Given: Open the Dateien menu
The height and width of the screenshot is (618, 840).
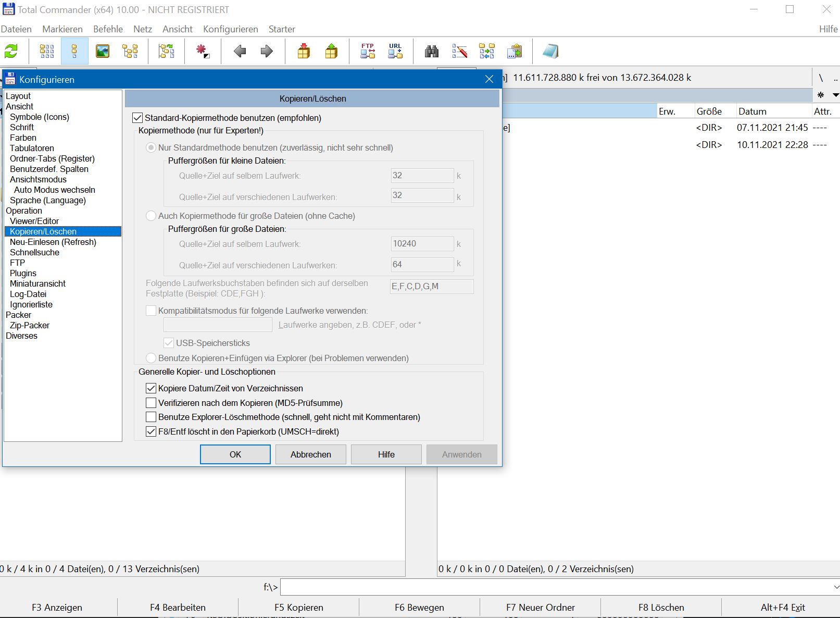Looking at the screenshot, I should 16,29.
